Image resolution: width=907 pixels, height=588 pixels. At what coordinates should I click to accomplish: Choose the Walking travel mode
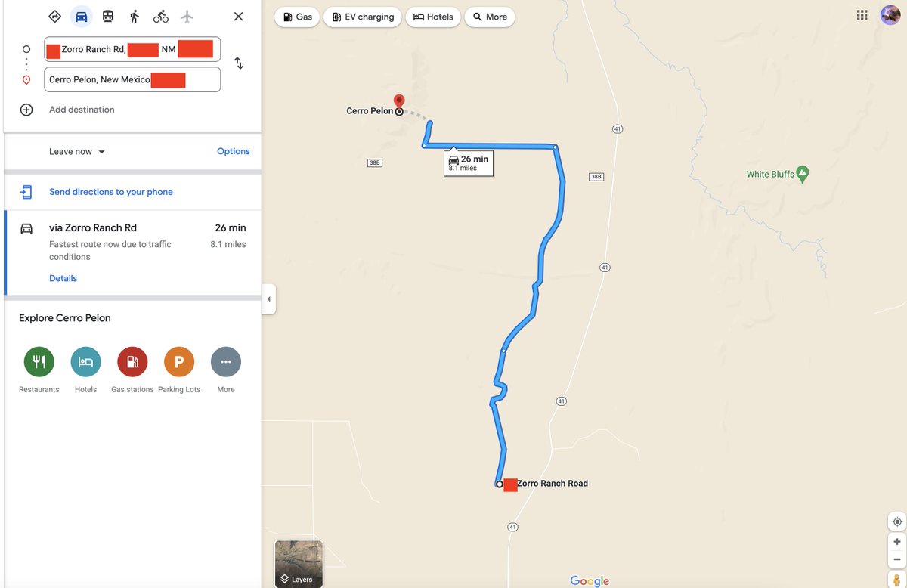coord(135,17)
